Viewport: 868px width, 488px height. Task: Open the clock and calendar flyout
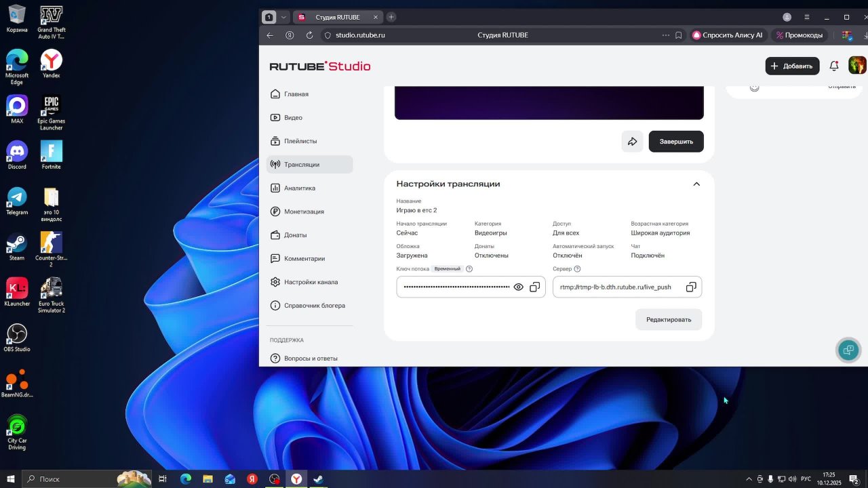coord(829,479)
